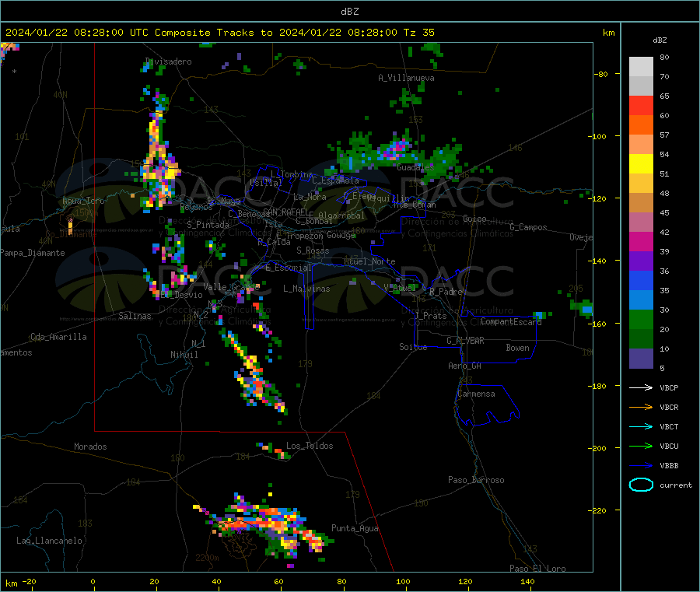Click the 'Carmensa' map label
The image size is (700, 592).
[x=476, y=394]
